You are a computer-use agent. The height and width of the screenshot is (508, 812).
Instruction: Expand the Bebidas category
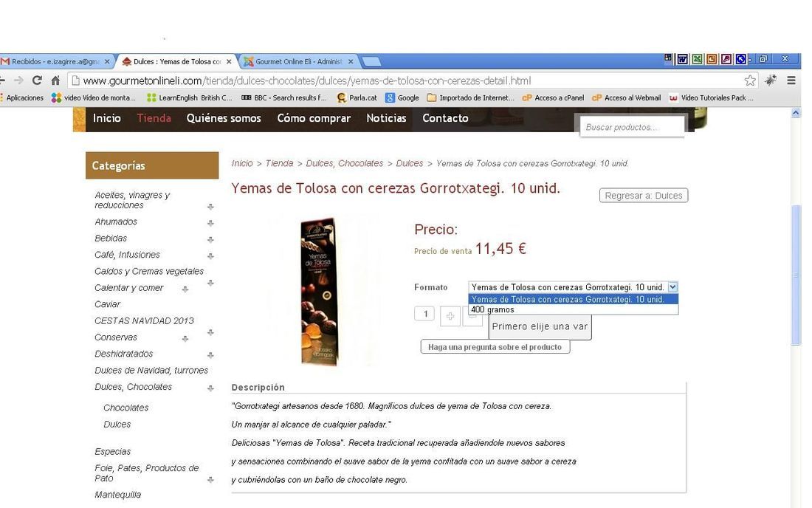pos(210,240)
